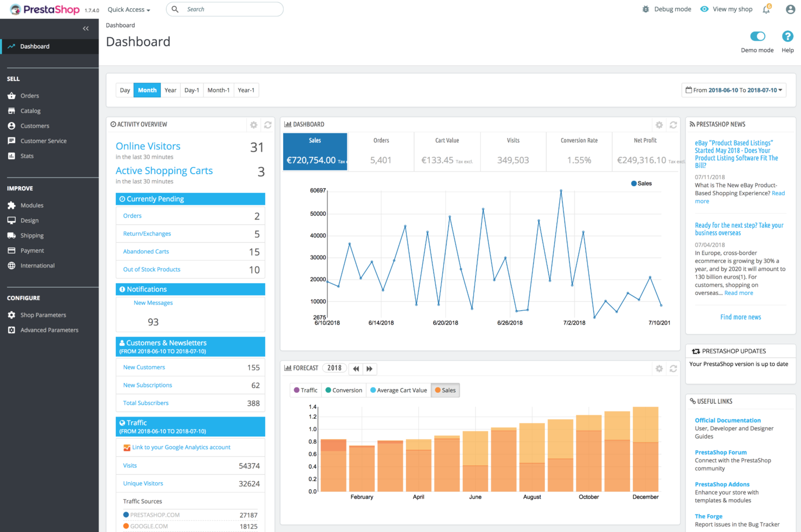Screen dimensions: 801x532
Task: Toggle Average Cart Value in Forecast chart
Action: coord(398,390)
